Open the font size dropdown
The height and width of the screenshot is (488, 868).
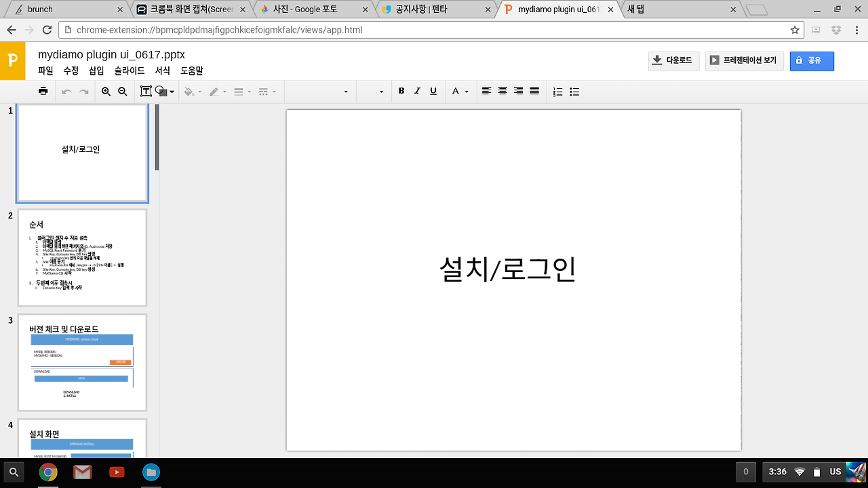373,91
